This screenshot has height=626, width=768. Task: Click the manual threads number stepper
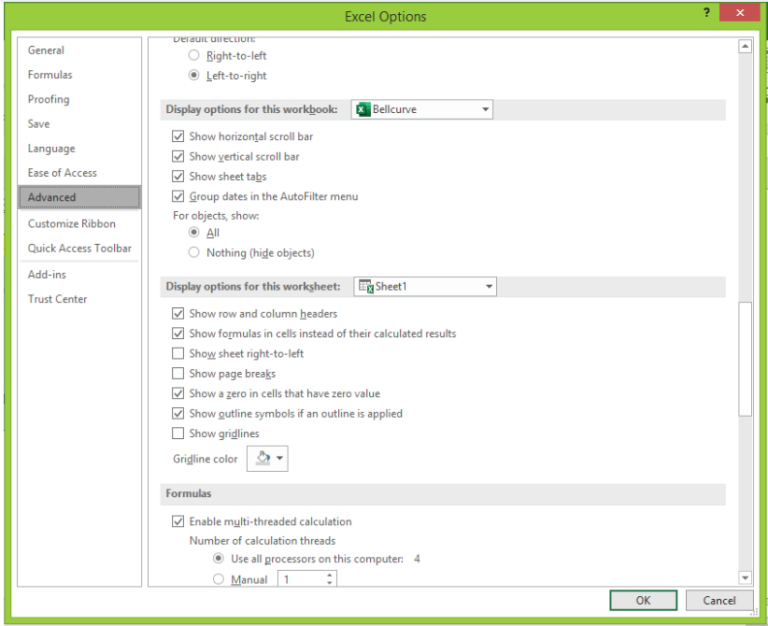[x=330, y=579]
